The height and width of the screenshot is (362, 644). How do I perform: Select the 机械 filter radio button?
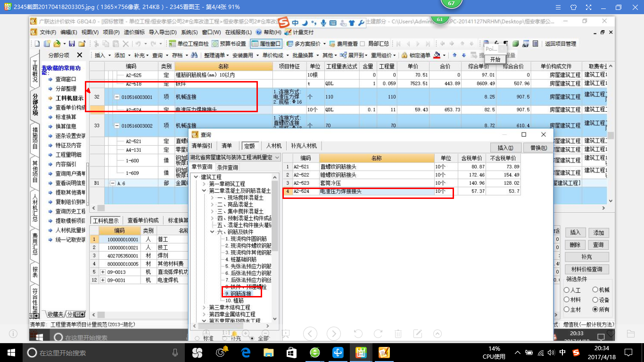[x=594, y=290]
